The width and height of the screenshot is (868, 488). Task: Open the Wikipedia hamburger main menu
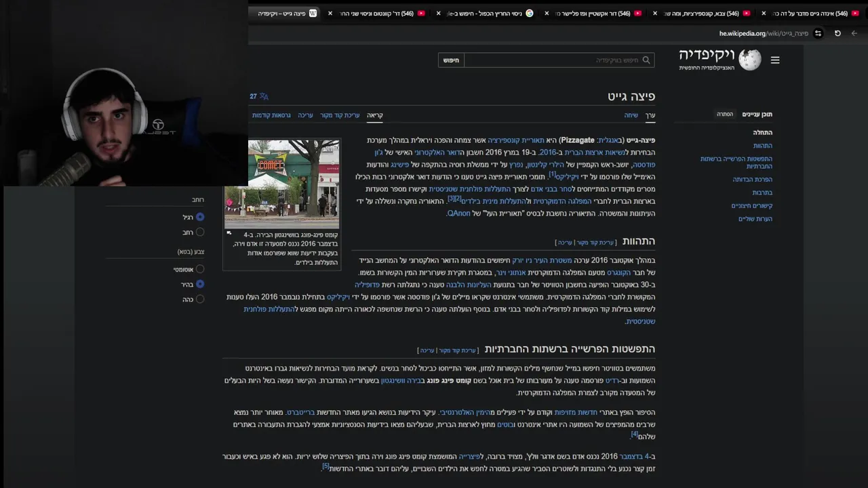[775, 60]
